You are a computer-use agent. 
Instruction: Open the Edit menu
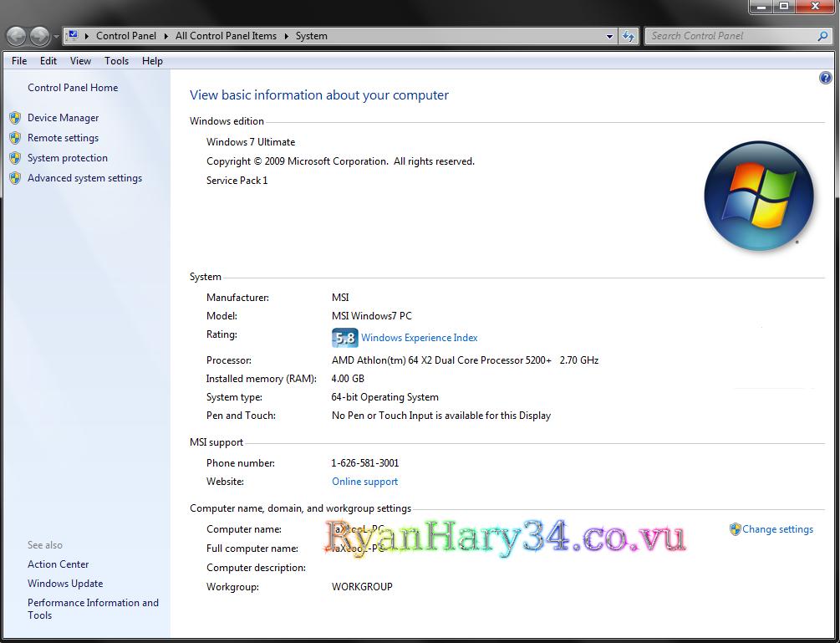pyautogui.click(x=48, y=61)
